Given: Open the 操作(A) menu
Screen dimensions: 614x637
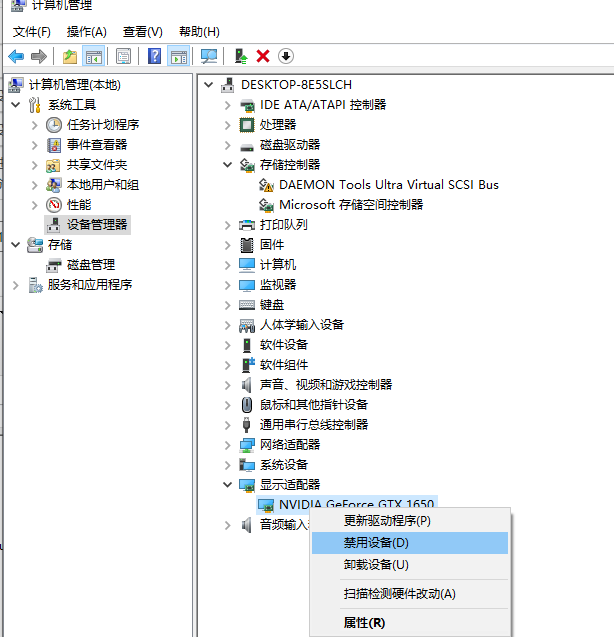Looking at the screenshot, I should pos(87,32).
